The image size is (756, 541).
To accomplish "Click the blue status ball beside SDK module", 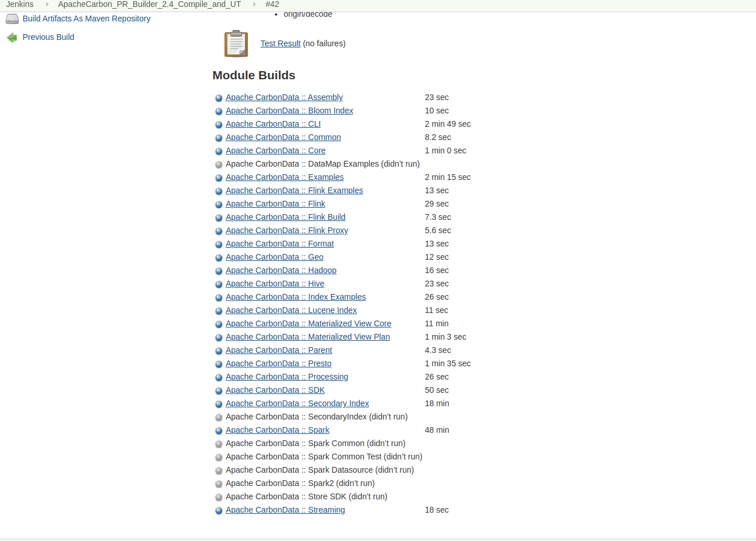I will coord(219,391).
